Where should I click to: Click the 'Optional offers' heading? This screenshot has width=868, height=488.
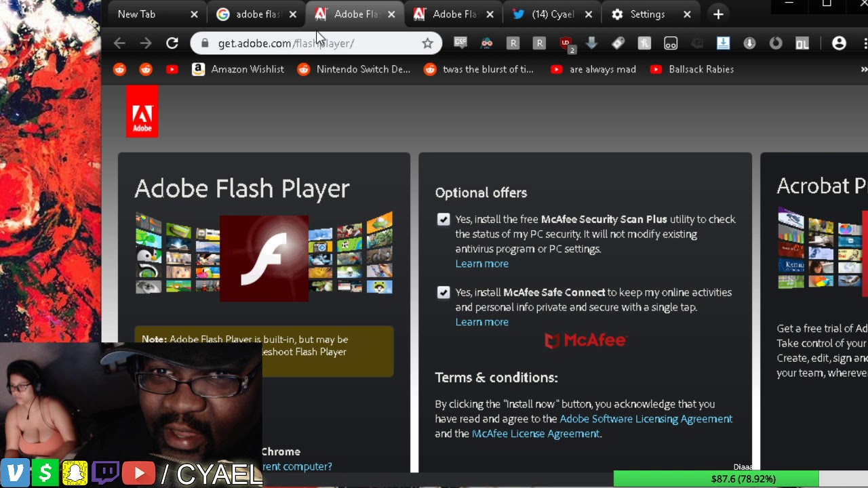(x=481, y=192)
